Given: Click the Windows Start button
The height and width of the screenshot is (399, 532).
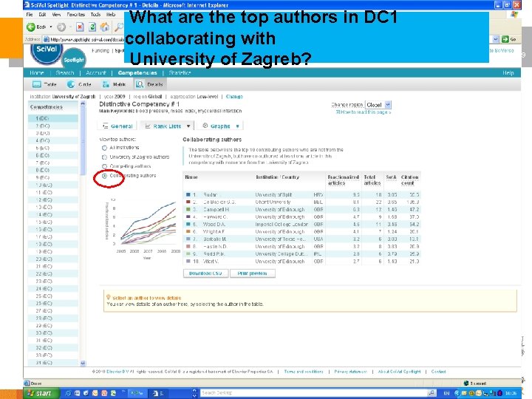Looking at the screenshot, I should pos(41,393).
